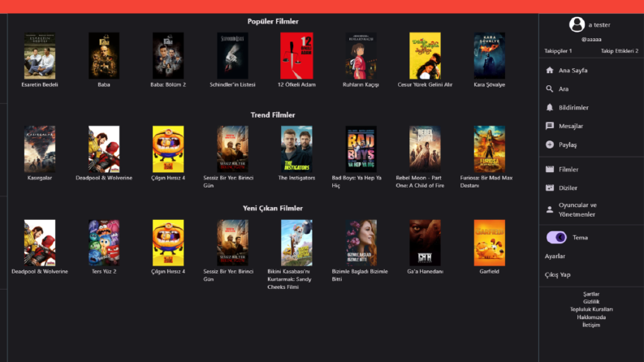
Task: Click the Kara Şövalye title text
Action: (x=489, y=84)
